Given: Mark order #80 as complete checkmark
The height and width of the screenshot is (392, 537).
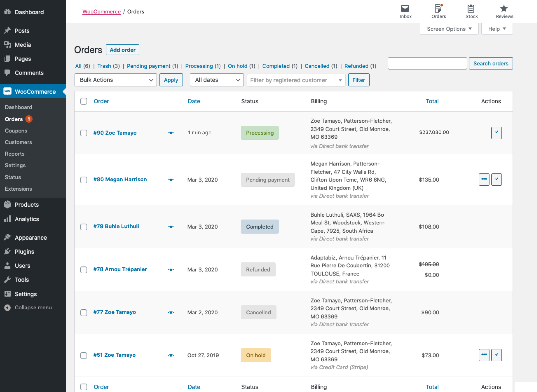Looking at the screenshot, I should tap(496, 179).
